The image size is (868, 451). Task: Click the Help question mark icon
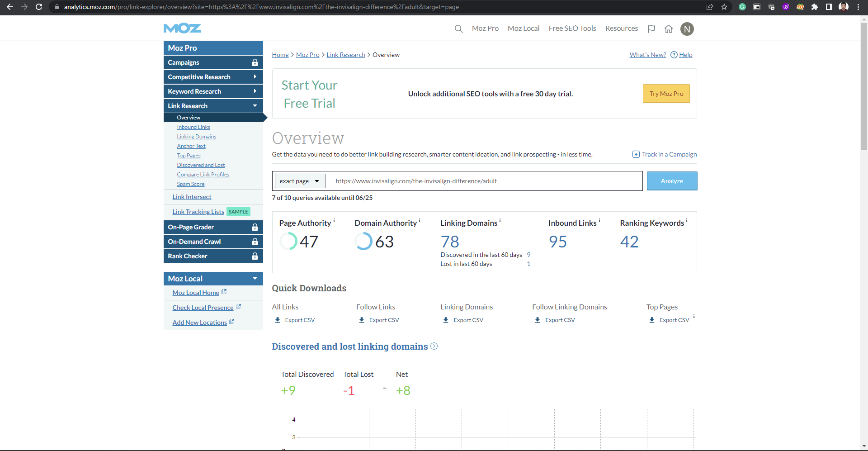(674, 55)
